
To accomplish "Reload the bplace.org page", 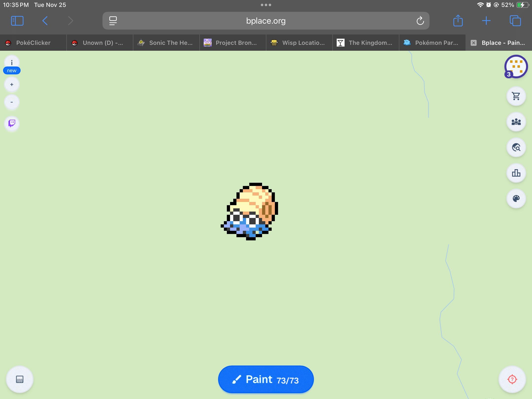I will [x=420, y=21].
